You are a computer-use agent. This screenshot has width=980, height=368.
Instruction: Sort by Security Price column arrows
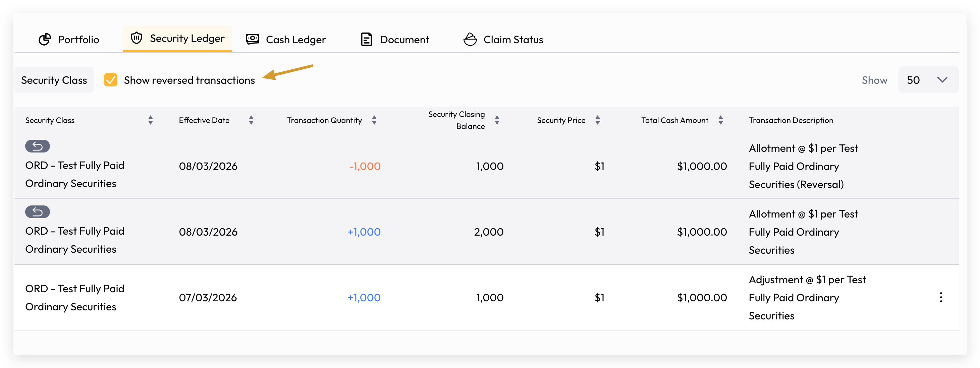(598, 121)
